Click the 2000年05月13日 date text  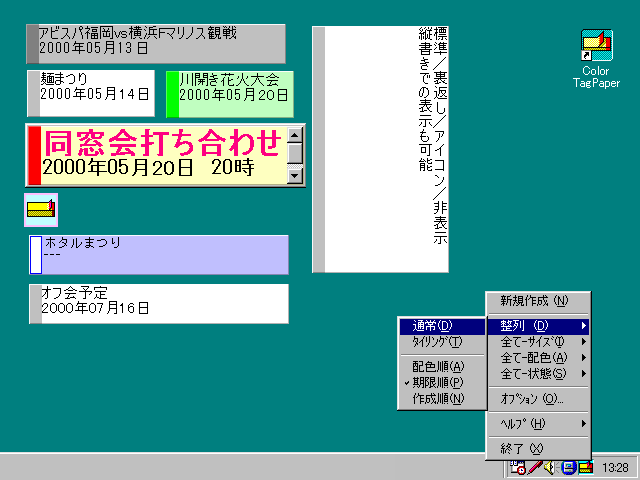click(x=93, y=48)
